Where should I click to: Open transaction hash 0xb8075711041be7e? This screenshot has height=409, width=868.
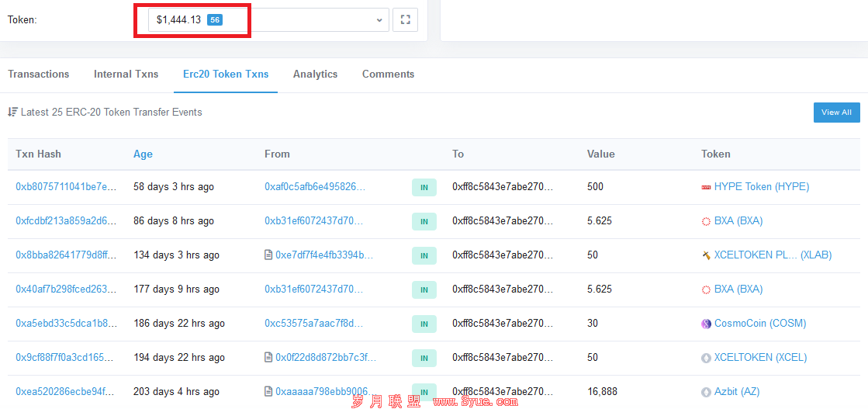[67, 187]
